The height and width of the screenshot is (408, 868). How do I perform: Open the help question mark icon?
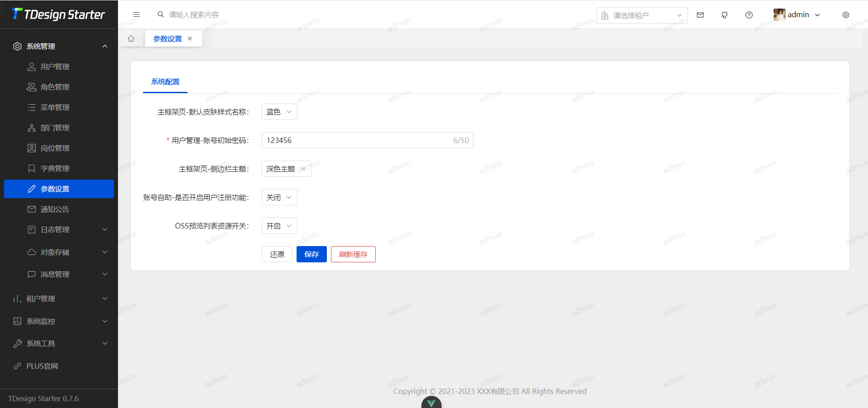749,15
